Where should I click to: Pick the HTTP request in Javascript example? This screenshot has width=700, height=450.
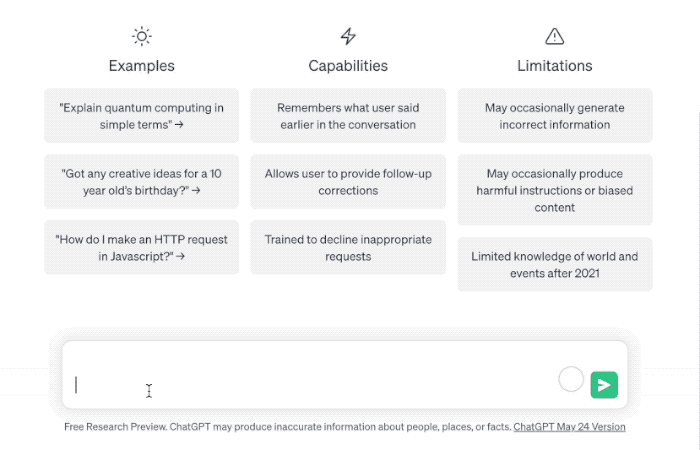coord(142,247)
